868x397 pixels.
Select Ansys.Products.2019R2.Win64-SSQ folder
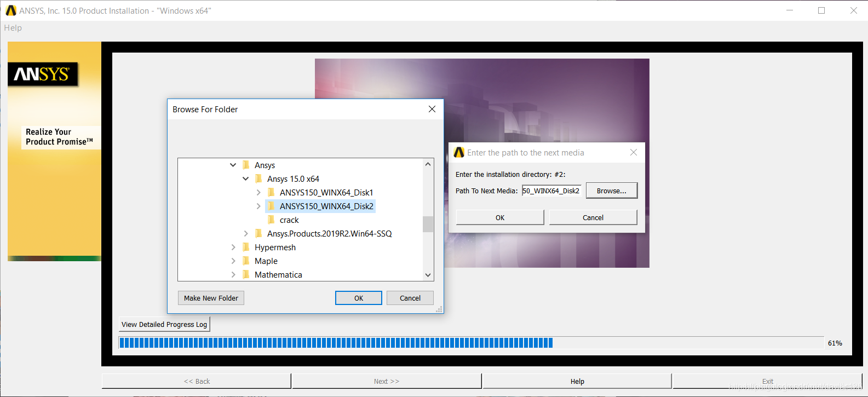(x=330, y=233)
